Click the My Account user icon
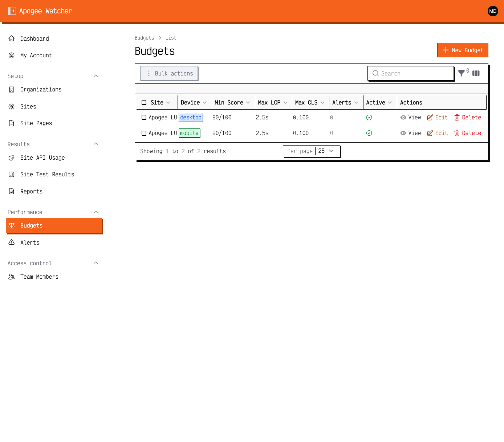 pyautogui.click(x=12, y=55)
